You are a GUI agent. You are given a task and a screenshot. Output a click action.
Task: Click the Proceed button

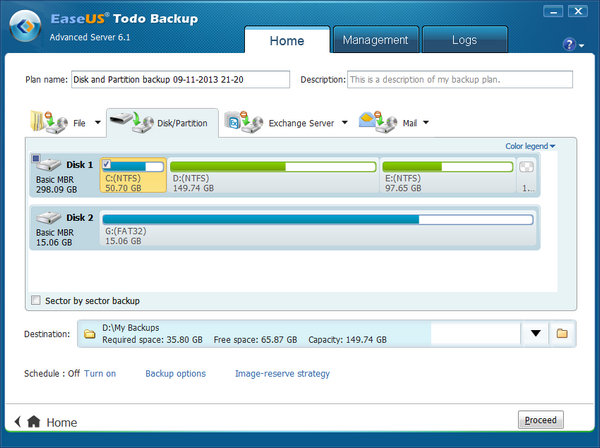541,420
